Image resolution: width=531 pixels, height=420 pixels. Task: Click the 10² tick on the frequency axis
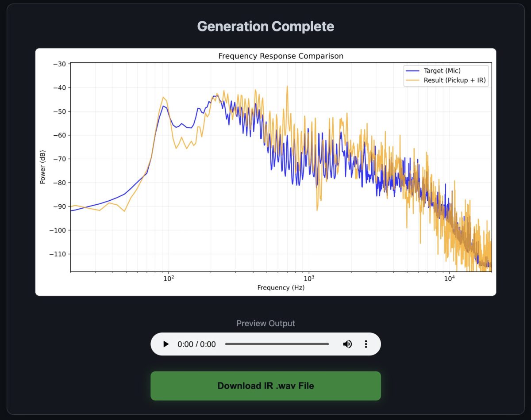(168, 279)
